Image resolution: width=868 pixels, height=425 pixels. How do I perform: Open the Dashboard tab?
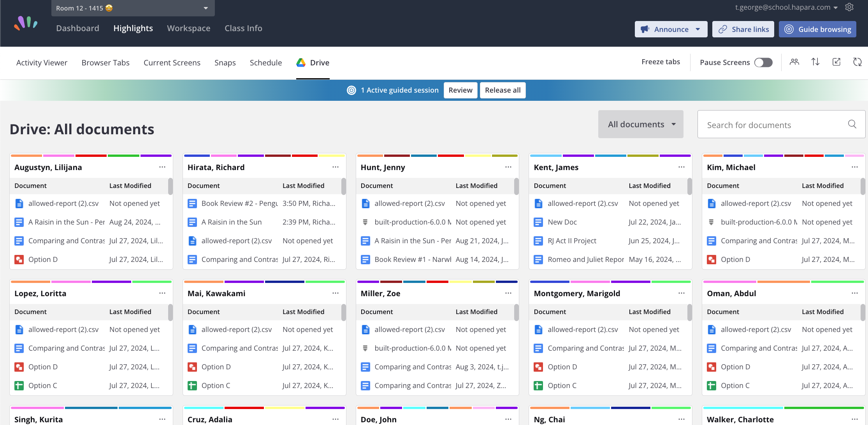[77, 28]
